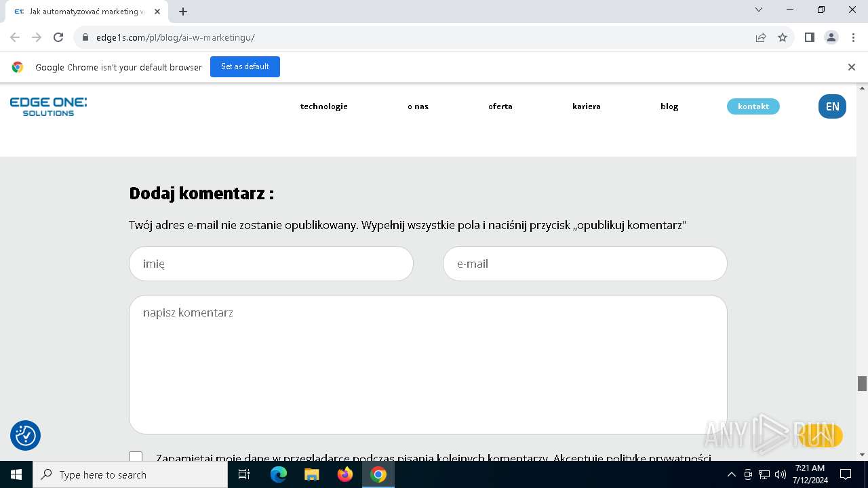Select the article browser tab
This screenshot has height=488, width=868.
(x=86, y=12)
